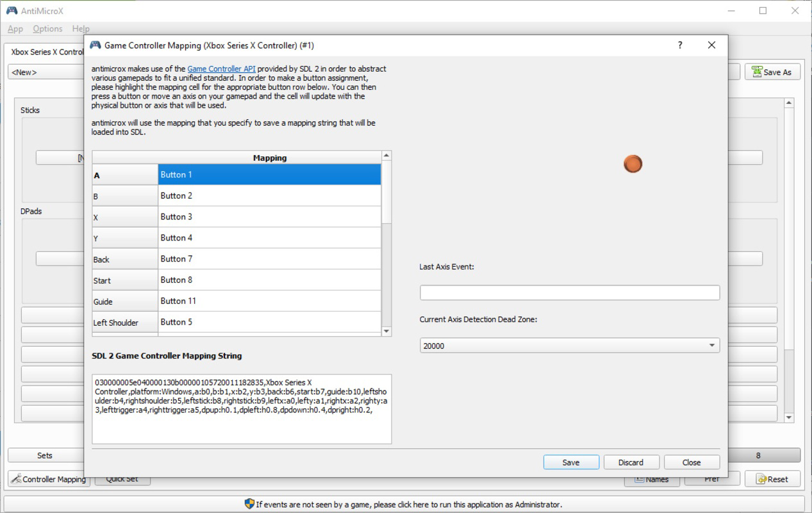Click the Start row header
Screen dimensions: 812x513
pos(125,281)
